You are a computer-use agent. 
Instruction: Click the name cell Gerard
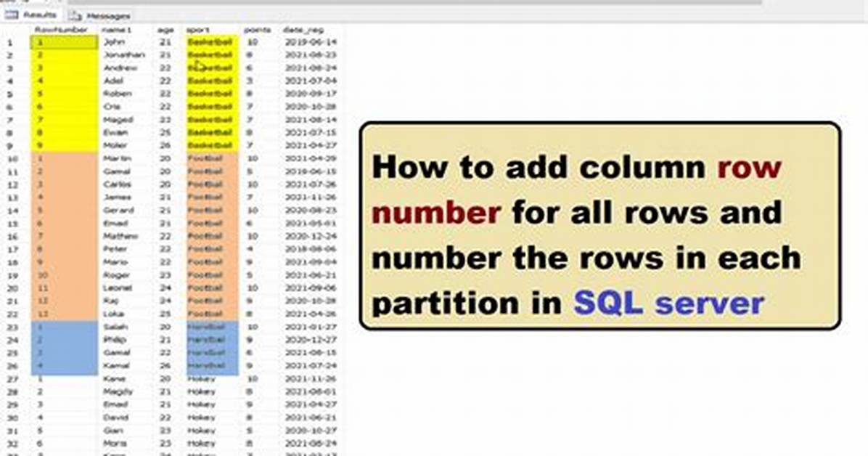[118, 210]
